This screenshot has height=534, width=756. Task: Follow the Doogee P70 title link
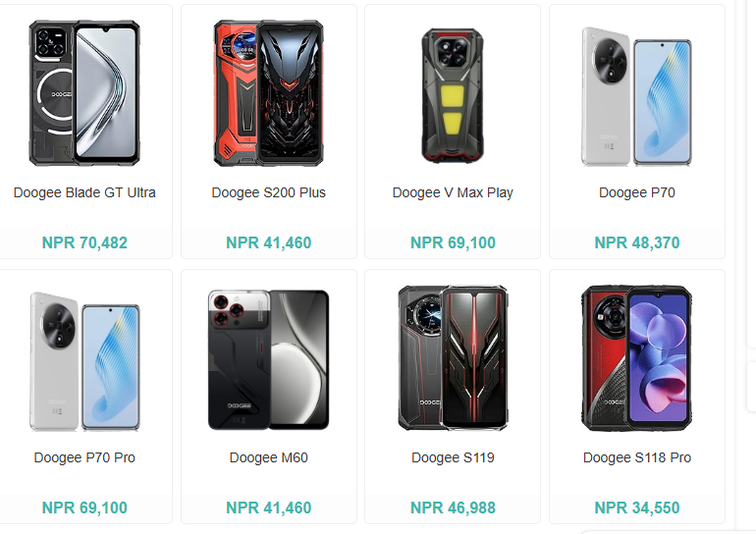637,192
